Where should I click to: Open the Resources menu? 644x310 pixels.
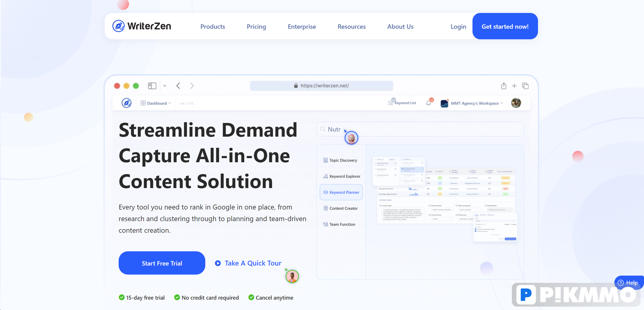[x=352, y=27]
